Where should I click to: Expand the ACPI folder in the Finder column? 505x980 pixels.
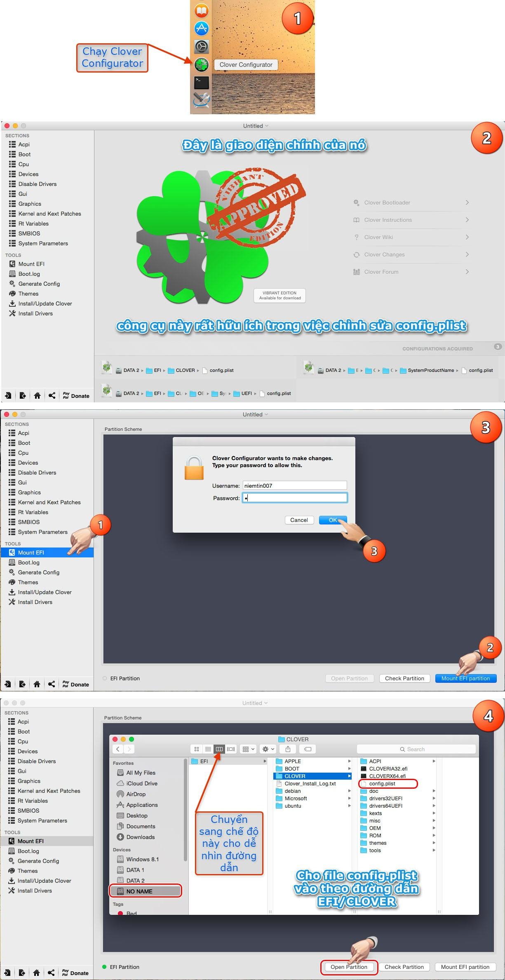pyautogui.click(x=434, y=761)
